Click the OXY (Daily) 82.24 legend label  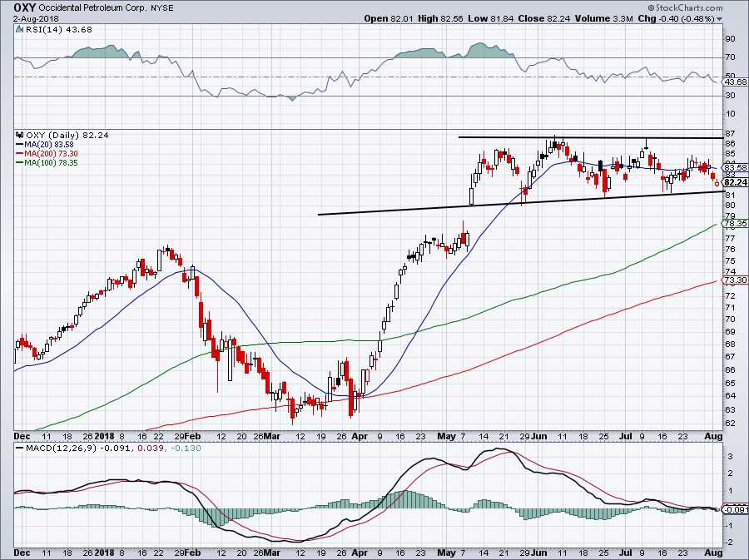point(67,135)
